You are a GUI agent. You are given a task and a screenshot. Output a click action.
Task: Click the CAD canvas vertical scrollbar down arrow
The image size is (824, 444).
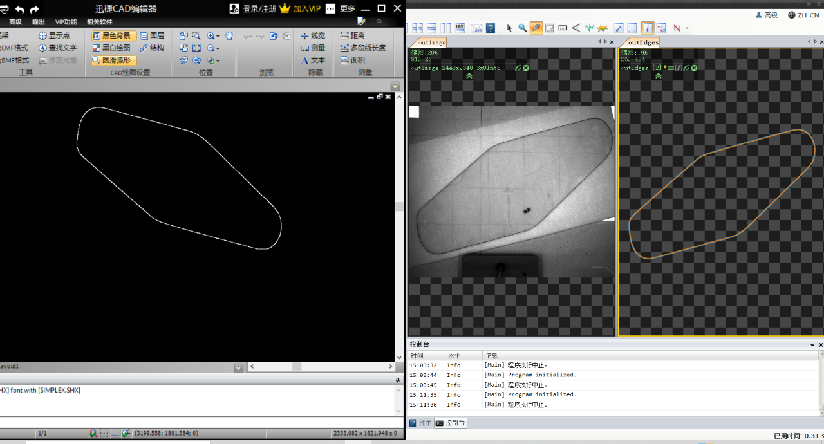click(399, 358)
